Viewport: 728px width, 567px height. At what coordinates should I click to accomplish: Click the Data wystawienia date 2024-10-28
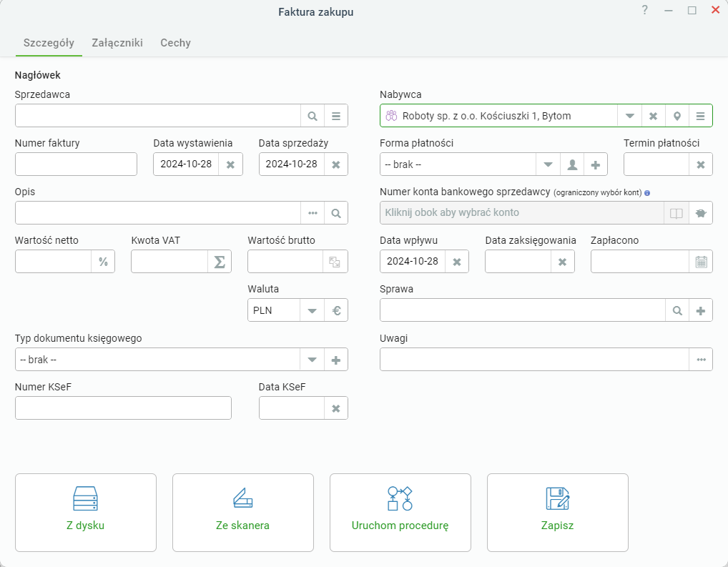point(186,164)
